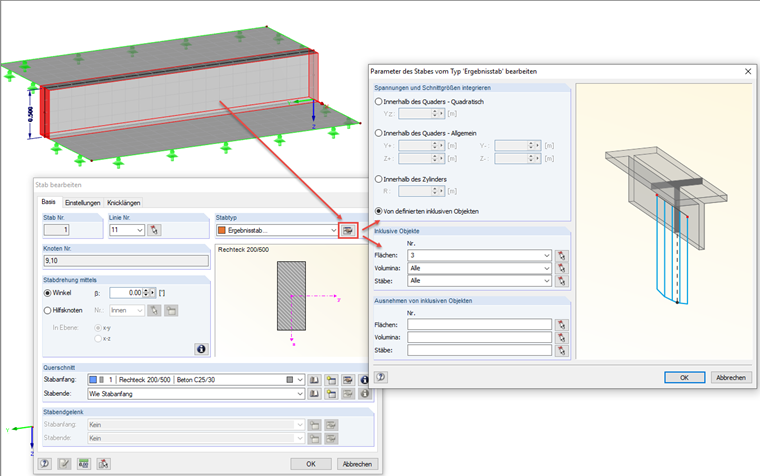Click OK in Ergebnisstab parameter dialog

coord(684,377)
